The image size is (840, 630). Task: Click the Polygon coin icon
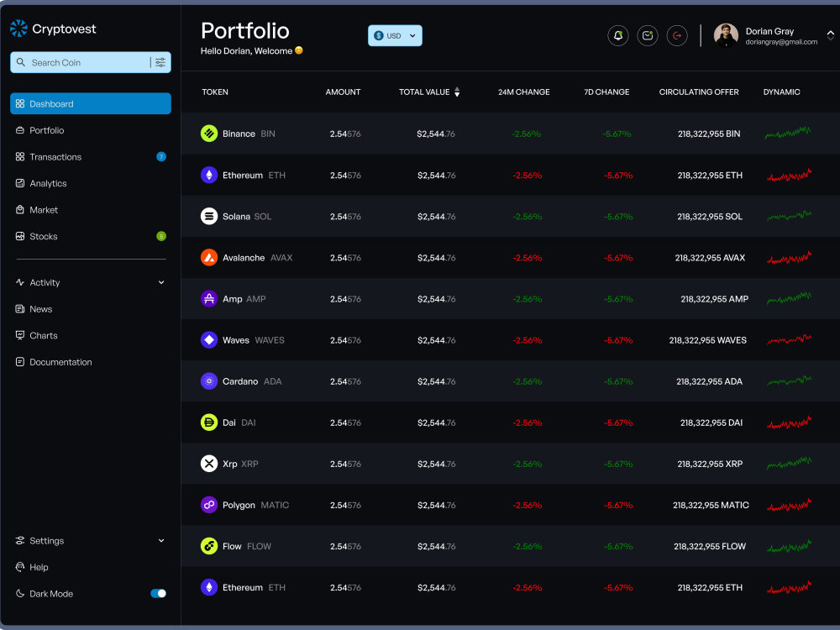(209, 505)
